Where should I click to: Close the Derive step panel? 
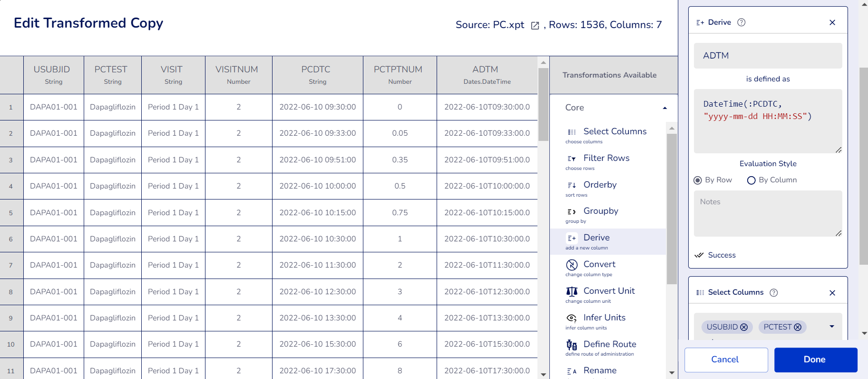coord(832,22)
